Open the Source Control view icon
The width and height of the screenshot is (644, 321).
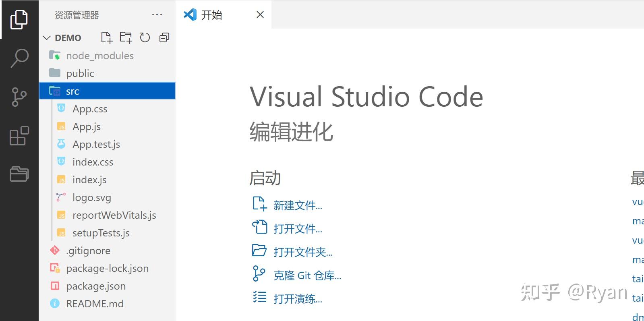click(x=19, y=97)
